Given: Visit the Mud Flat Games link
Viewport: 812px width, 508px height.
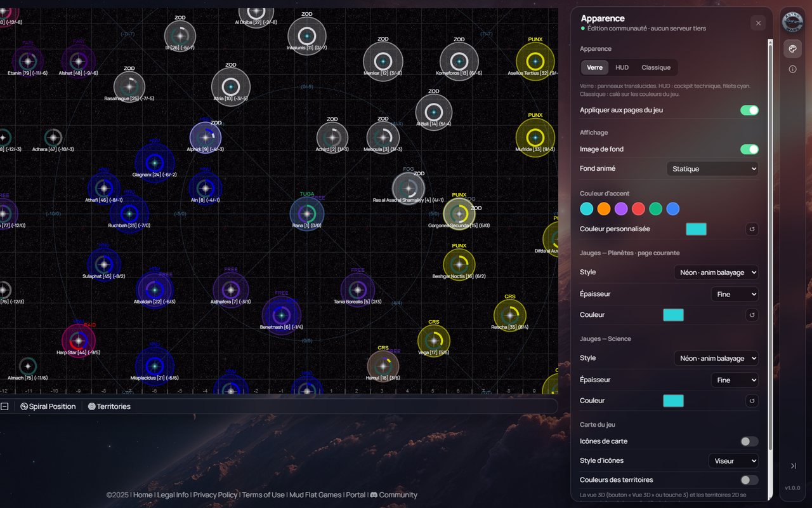Looking at the screenshot, I should pyautogui.click(x=315, y=495).
